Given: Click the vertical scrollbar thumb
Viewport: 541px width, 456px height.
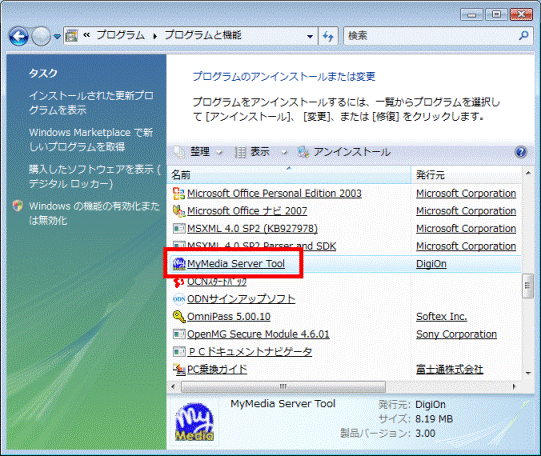Looking at the screenshot, I should (528, 285).
